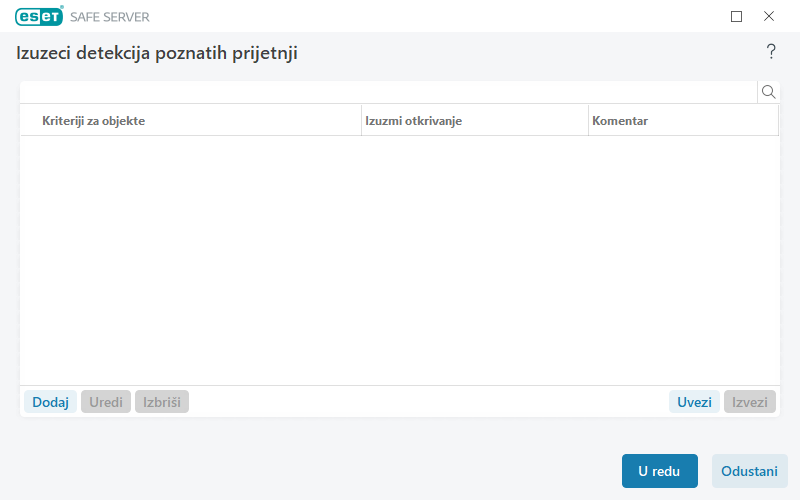Click the ESET logo in title bar
Viewport: 800px width, 500px height.
pos(39,16)
